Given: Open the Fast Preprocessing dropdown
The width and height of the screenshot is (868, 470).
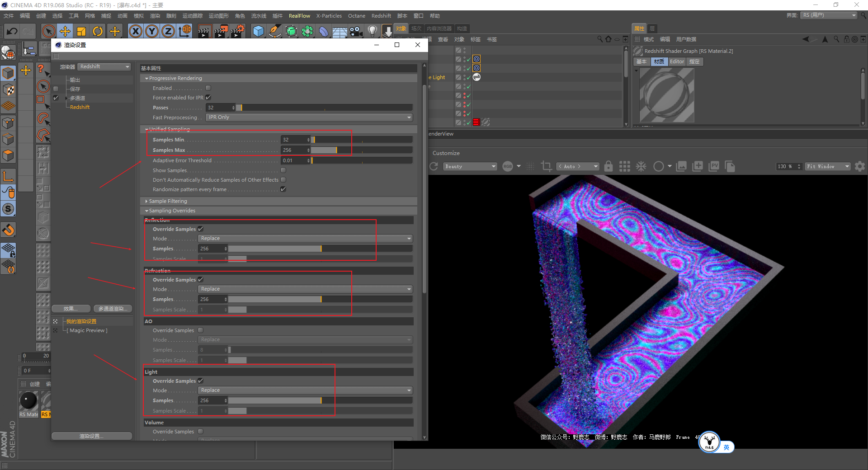Looking at the screenshot, I should point(309,117).
